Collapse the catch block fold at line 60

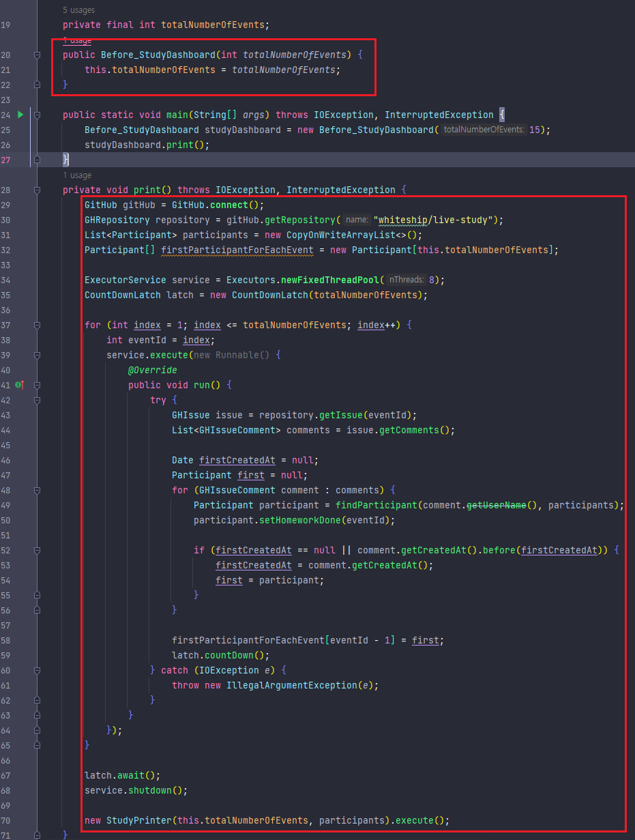pos(38,670)
